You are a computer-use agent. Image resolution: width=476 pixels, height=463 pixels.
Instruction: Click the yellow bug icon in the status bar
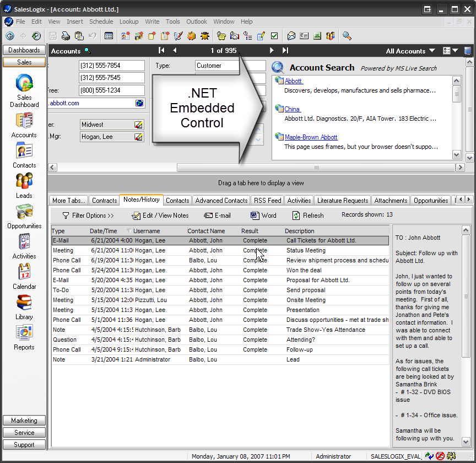point(451,456)
